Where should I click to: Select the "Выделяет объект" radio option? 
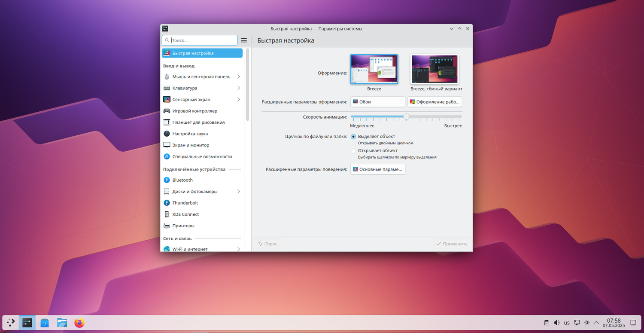click(353, 137)
